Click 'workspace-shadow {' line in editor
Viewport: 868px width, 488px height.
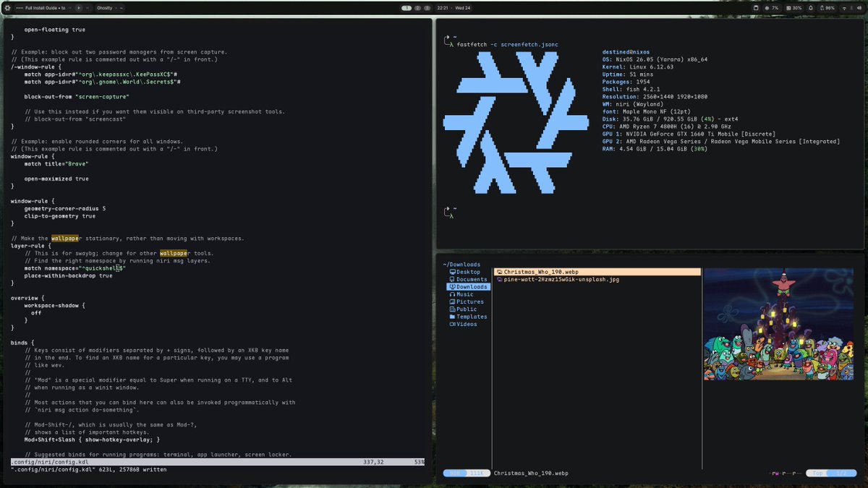coord(54,305)
